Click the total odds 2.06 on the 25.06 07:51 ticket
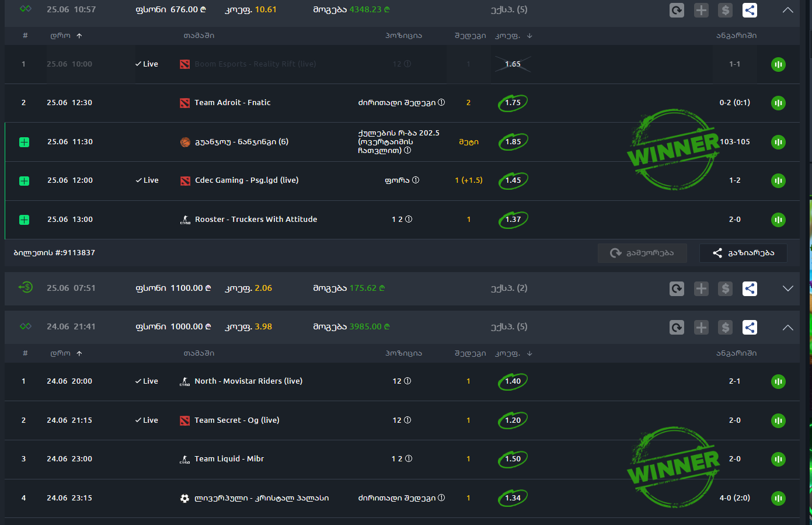The height and width of the screenshot is (525, 812). (x=263, y=288)
